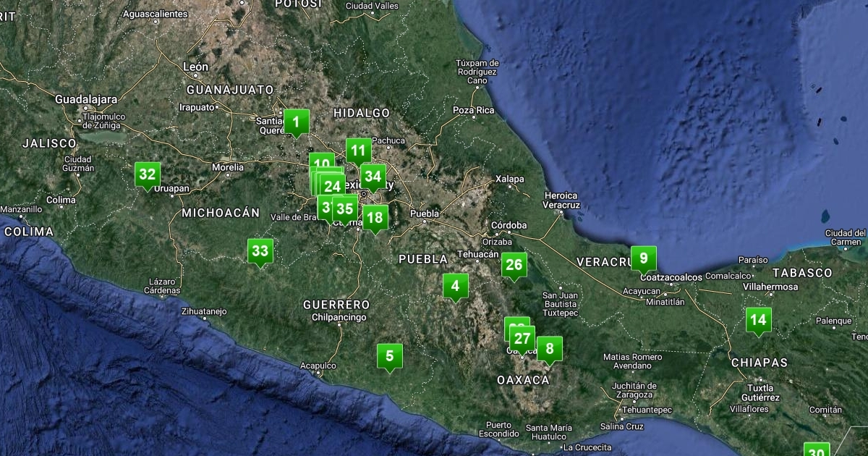Click the Palenque label
Screen dimensions: 868x456
click(834, 321)
